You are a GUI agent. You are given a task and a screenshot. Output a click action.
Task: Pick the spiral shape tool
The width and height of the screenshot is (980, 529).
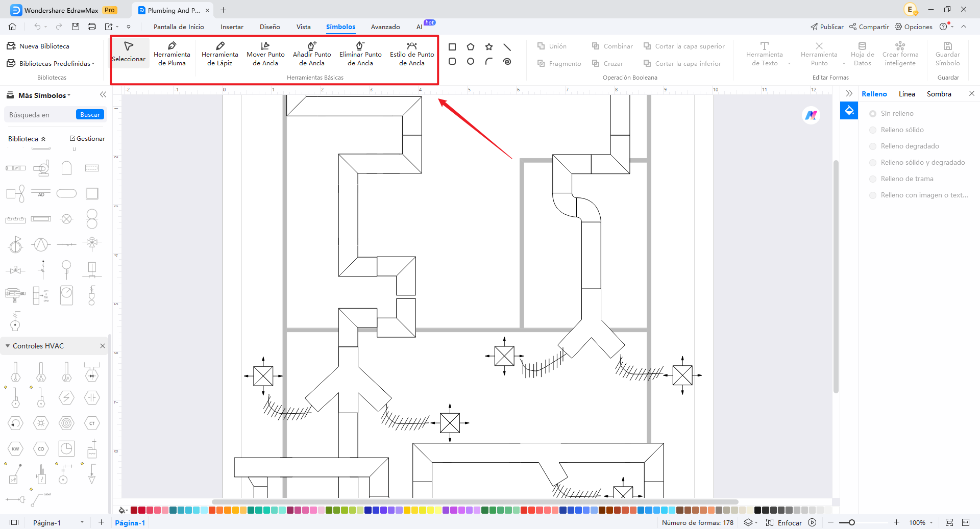tap(507, 62)
